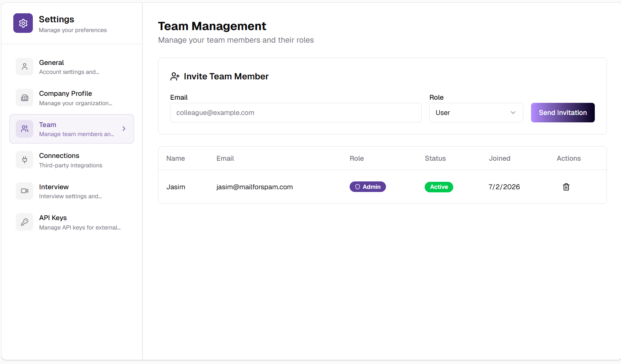The width and height of the screenshot is (621, 364).
Task: Click the Team people icon
Action: tap(25, 129)
